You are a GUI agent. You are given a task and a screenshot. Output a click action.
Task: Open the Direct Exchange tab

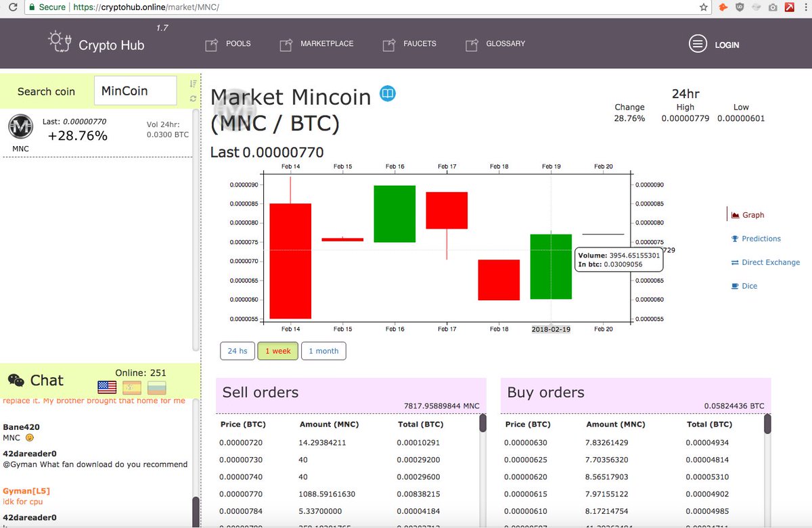[771, 262]
